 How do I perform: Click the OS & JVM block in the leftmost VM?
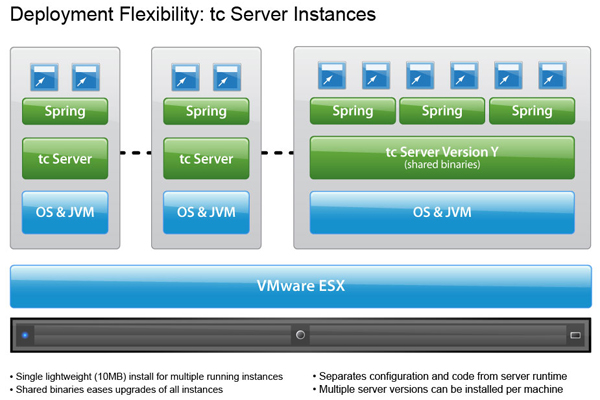pyautogui.click(x=65, y=212)
